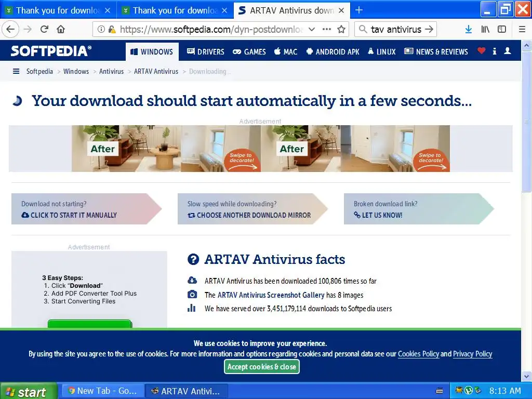Click the Softpedia logo
The width and height of the screenshot is (532, 399).
pyautogui.click(x=51, y=51)
